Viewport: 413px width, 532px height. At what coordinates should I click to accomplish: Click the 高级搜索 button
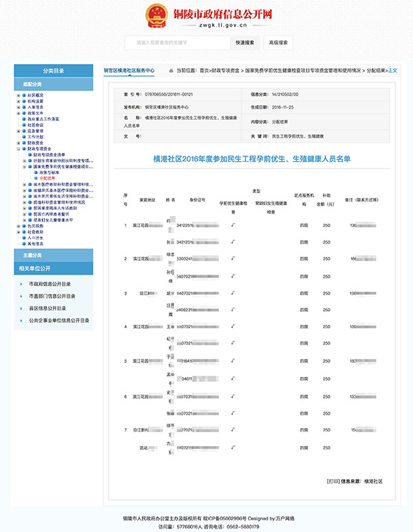click(x=278, y=43)
